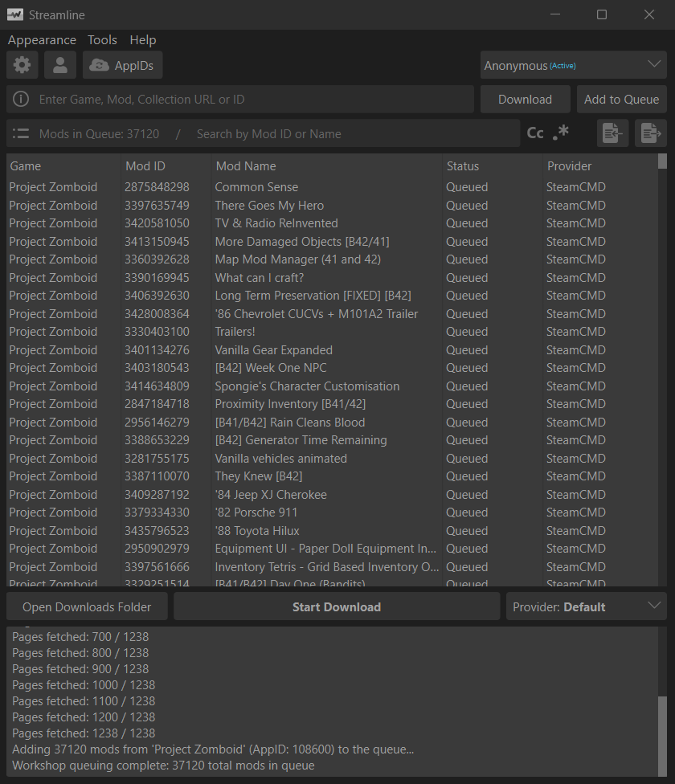Click 'Adding 37120 mods' log line

pos(213,749)
